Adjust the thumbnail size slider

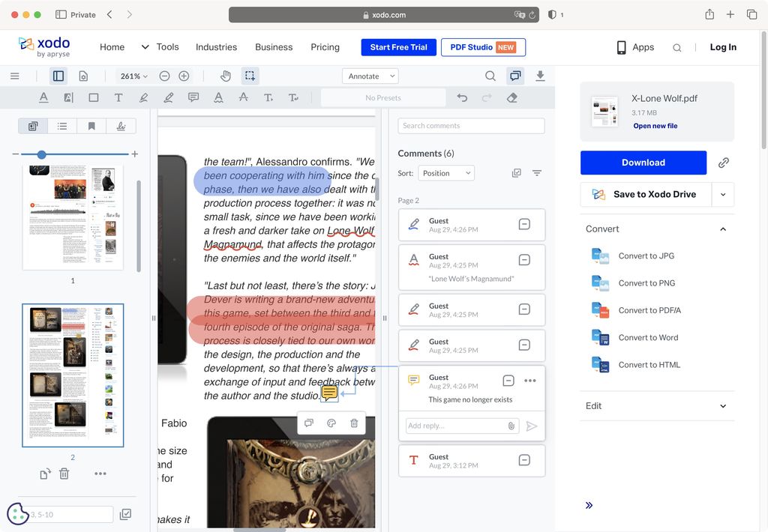pos(41,154)
